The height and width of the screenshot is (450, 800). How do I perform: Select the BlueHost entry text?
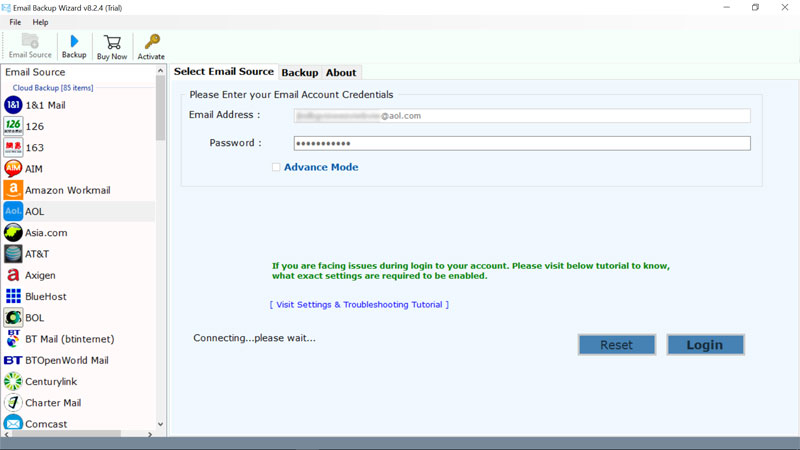click(46, 296)
